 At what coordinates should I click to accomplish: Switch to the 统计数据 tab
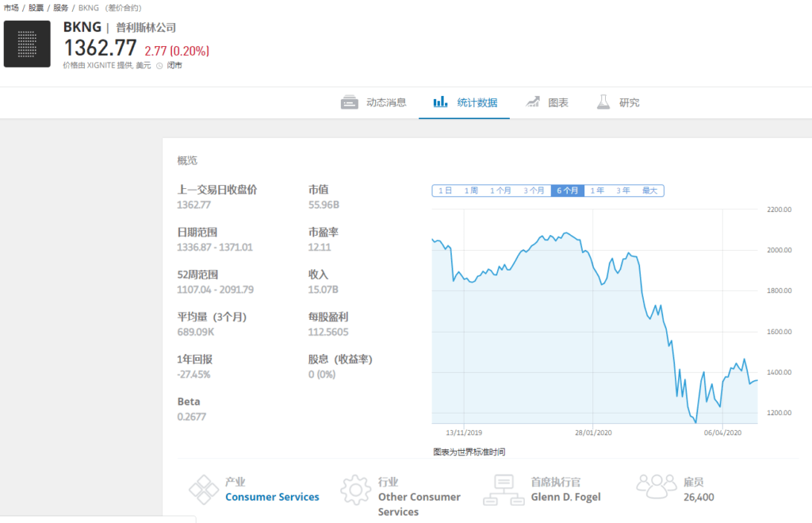click(x=465, y=102)
